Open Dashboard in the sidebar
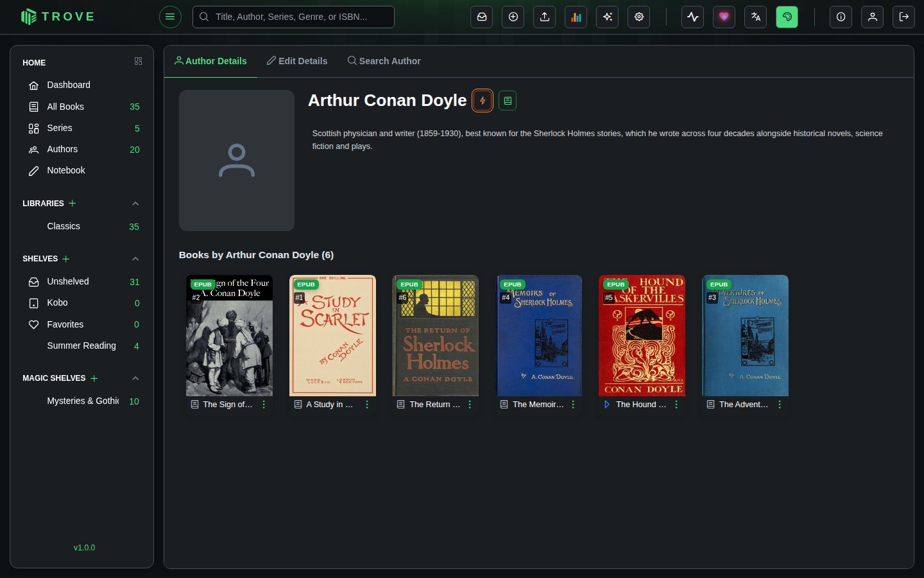 (x=81, y=85)
